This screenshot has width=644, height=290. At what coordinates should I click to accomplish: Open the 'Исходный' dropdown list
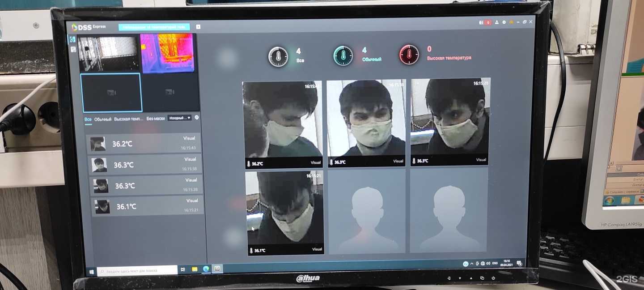click(x=179, y=118)
